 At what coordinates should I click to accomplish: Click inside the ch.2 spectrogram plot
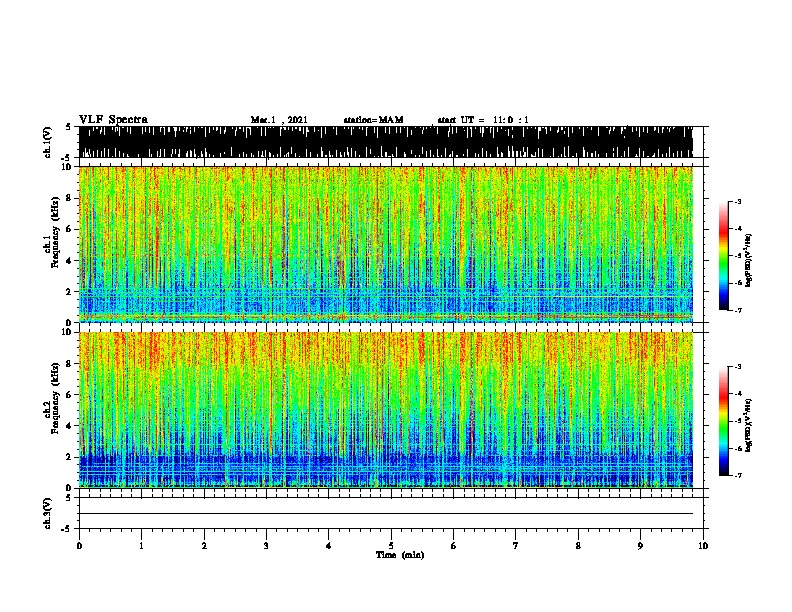(386, 410)
